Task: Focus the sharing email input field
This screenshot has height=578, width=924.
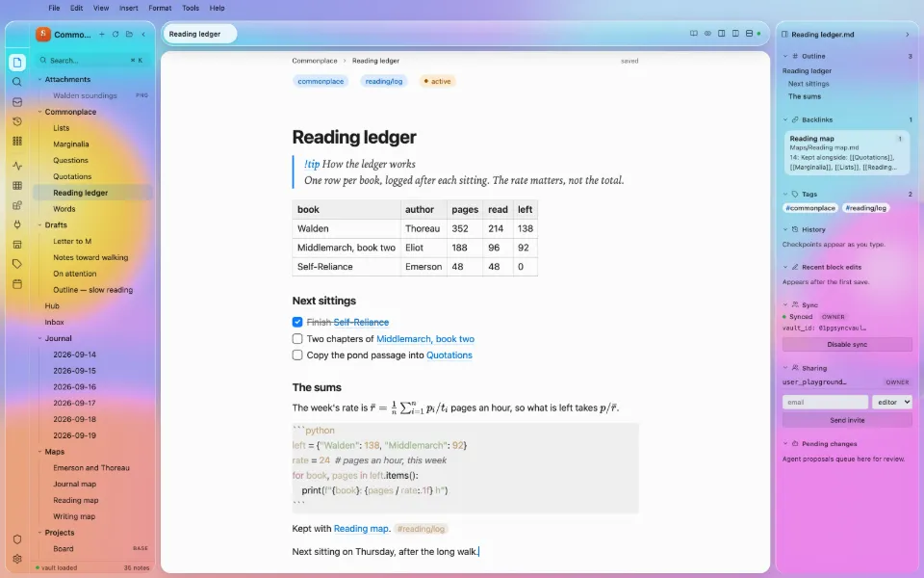Action: pos(825,403)
